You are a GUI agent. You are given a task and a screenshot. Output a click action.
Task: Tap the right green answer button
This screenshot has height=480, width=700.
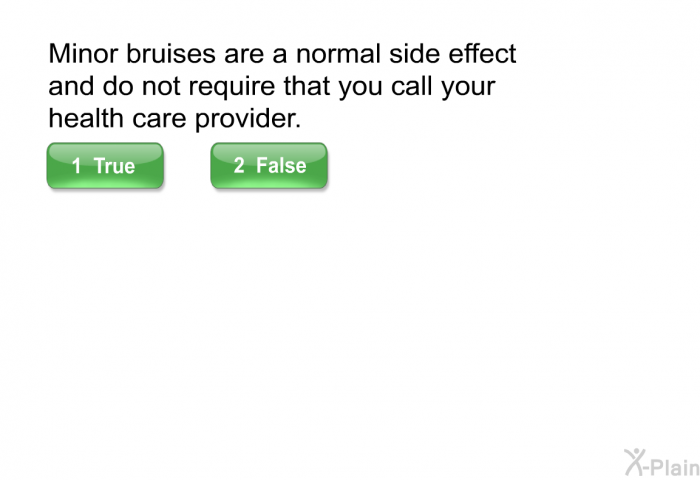pyautogui.click(x=269, y=166)
